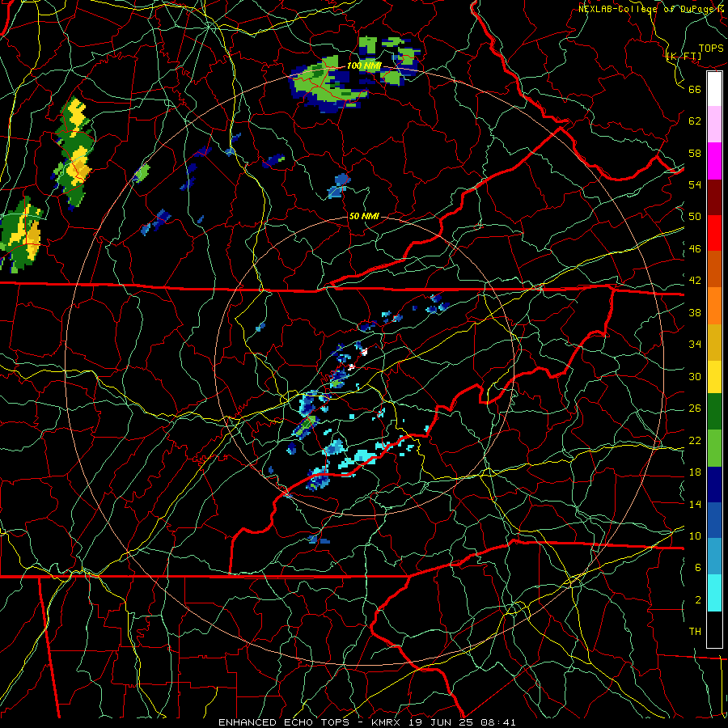The image size is (728, 728).
Task: Click the 19 JUN 25 date text
Action: [441, 722]
